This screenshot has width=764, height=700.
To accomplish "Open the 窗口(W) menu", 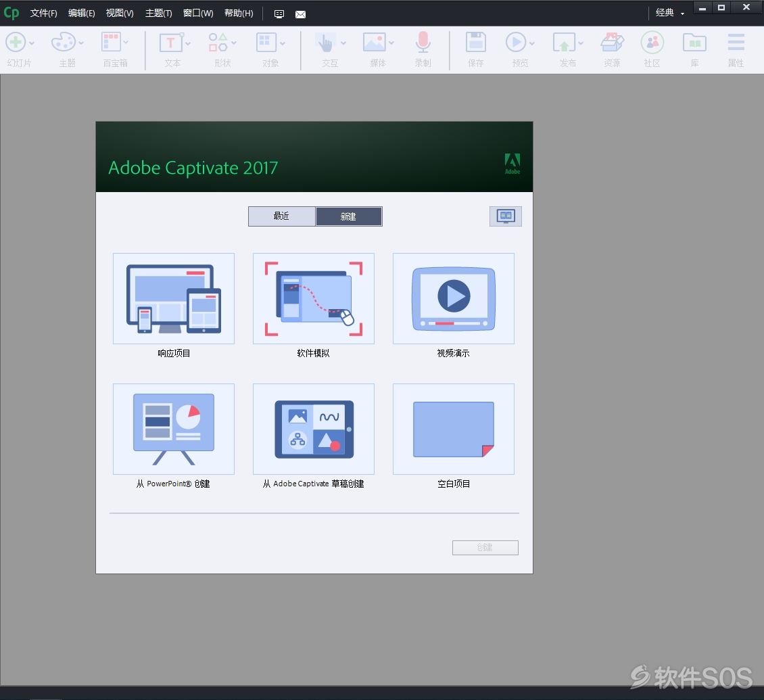I will coord(198,13).
